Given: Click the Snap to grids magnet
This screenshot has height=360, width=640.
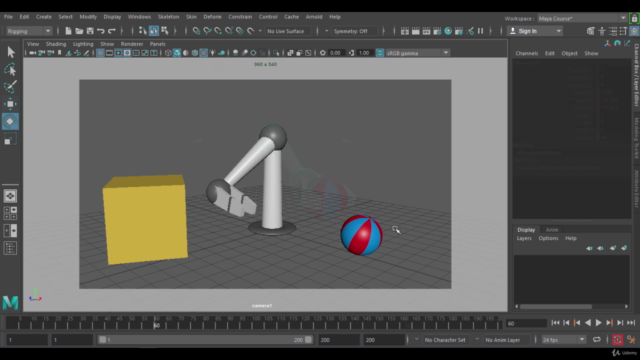Looking at the screenshot, I should coord(197,31).
